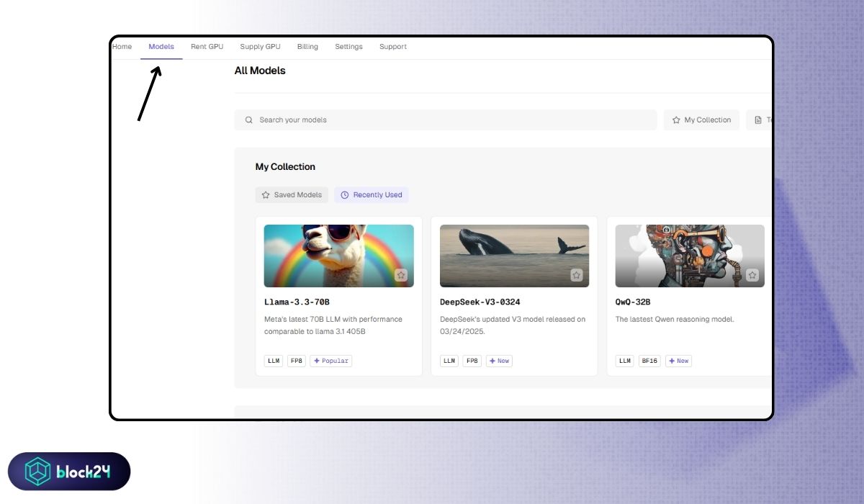The image size is (864, 504).
Task: Click the My Collection button beside search
Action: (x=701, y=120)
